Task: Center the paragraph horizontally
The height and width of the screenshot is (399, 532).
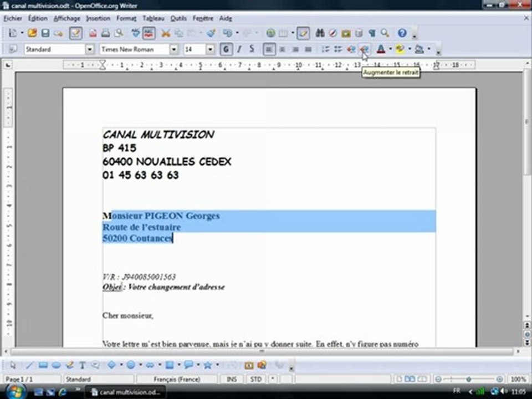Action: pyautogui.click(x=282, y=49)
